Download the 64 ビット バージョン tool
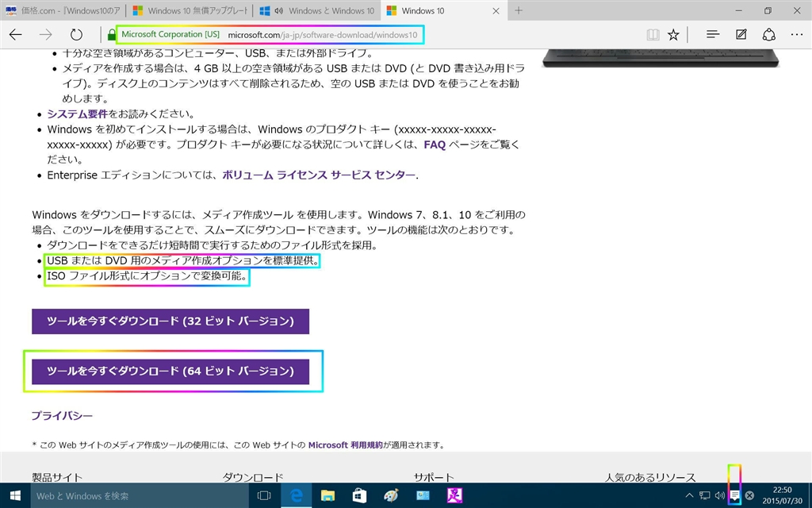This screenshot has width=812, height=508. point(170,371)
